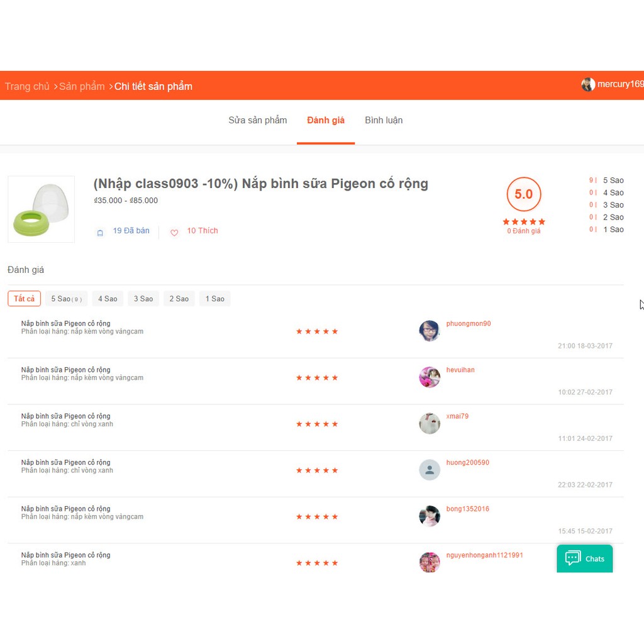This screenshot has height=644, width=644.
Task: Filter reviews by 2 Sao
Action: [179, 299]
